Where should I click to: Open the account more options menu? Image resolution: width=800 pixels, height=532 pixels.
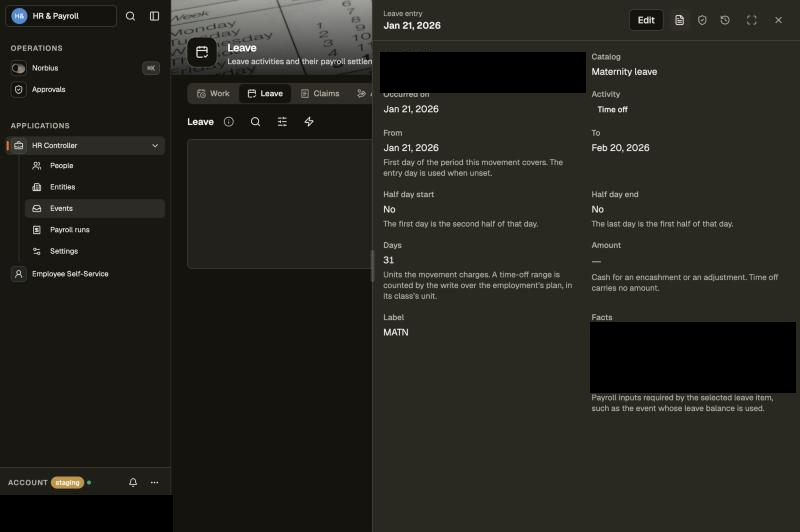(x=155, y=482)
